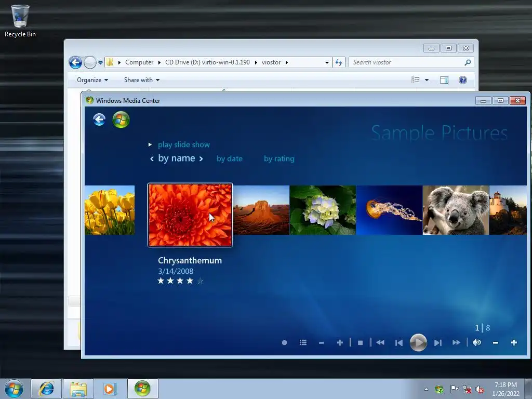The height and width of the screenshot is (399, 532).
Task: Open Explorer recent pages dropdown arrow
Action: (100, 62)
